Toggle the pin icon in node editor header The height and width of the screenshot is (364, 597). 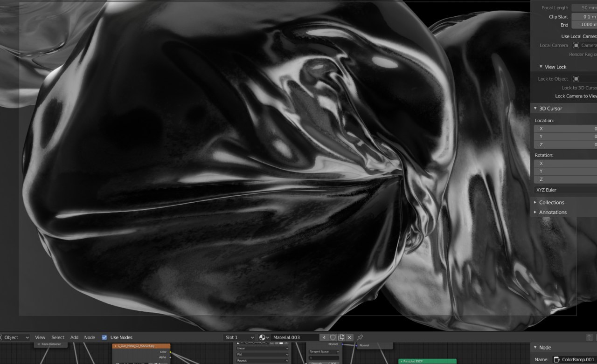tap(360, 337)
